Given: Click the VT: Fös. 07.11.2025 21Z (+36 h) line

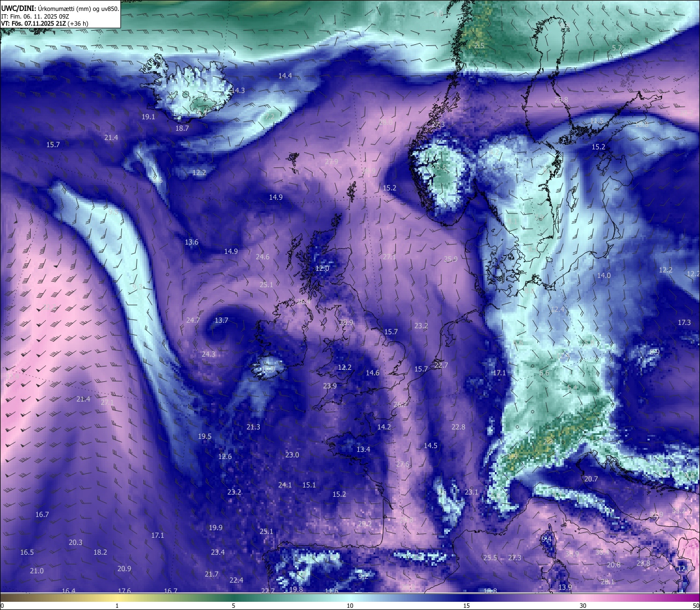Looking at the screenshot, I should [x=45, y=24].
